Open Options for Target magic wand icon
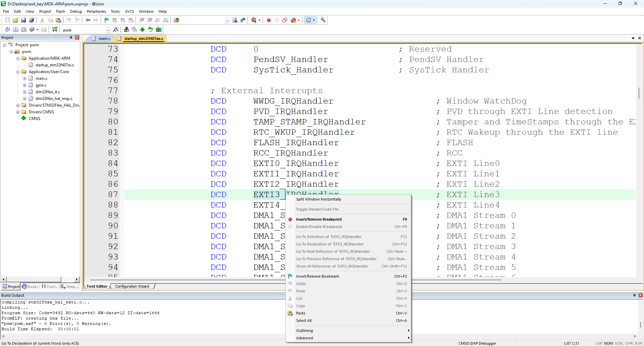Image resolution: width=644 pixels, height=346 pixels. (116, 30)
